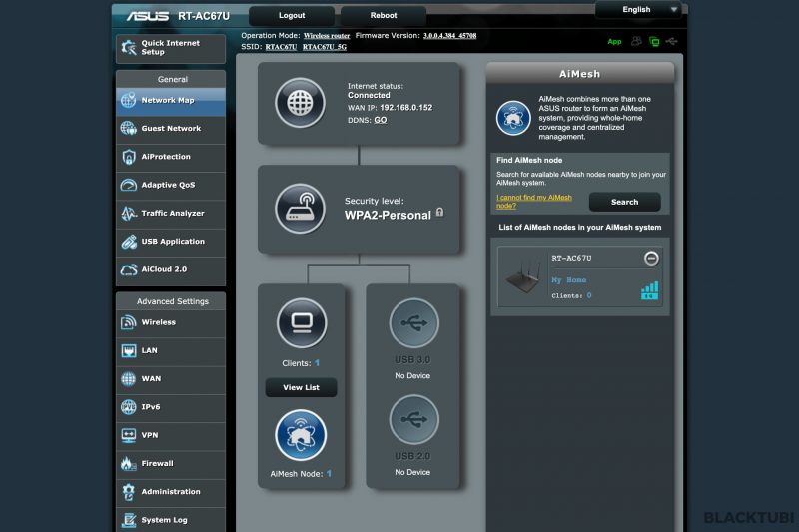Click the Internet status globe icon
This screenshot has width=799, height=532.
300,103
